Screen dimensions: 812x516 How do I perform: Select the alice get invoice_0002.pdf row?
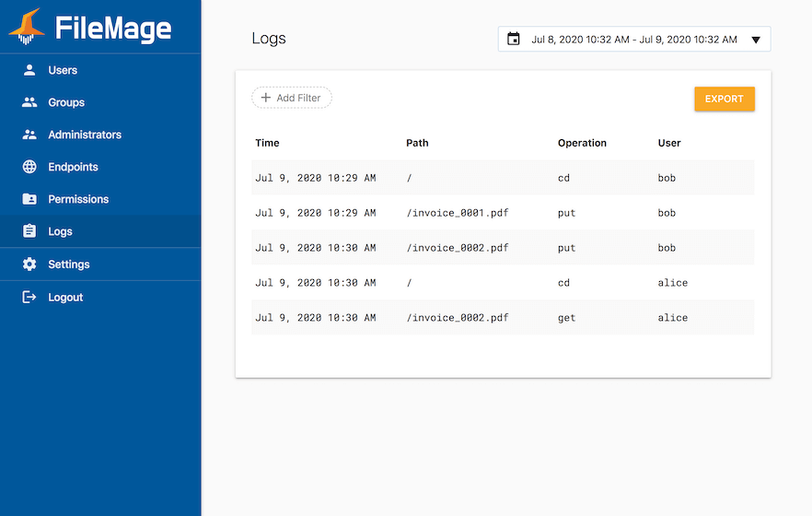coord(503,318)
